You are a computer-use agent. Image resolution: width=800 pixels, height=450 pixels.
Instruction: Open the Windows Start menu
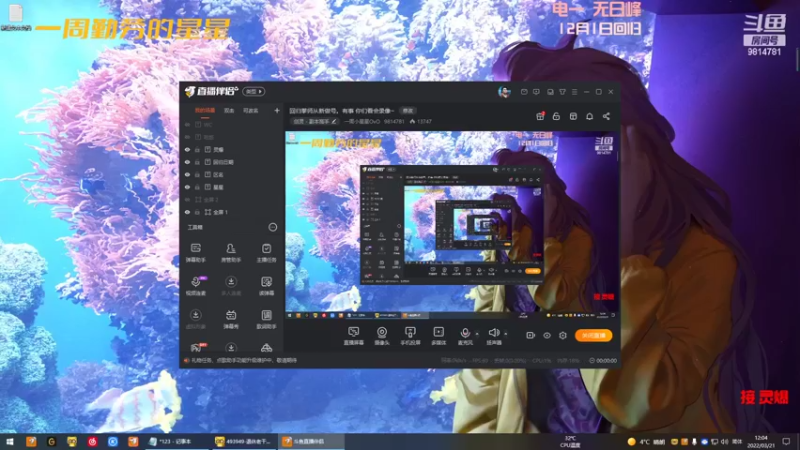(10, 442)
